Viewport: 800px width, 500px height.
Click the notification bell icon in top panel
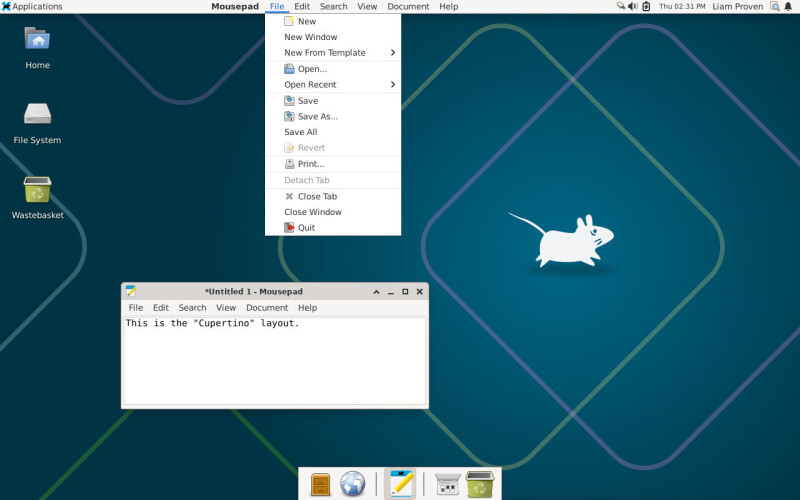(x=788, y=7)
